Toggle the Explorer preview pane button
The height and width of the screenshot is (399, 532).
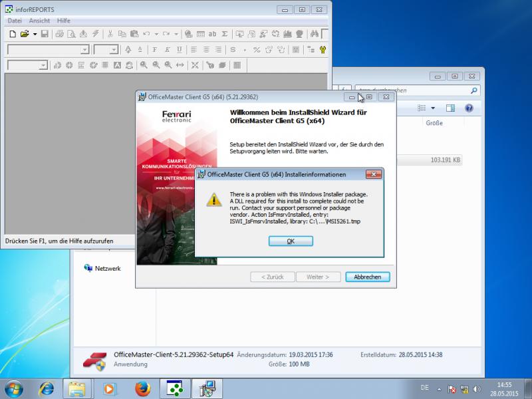(x=450, y=108)
